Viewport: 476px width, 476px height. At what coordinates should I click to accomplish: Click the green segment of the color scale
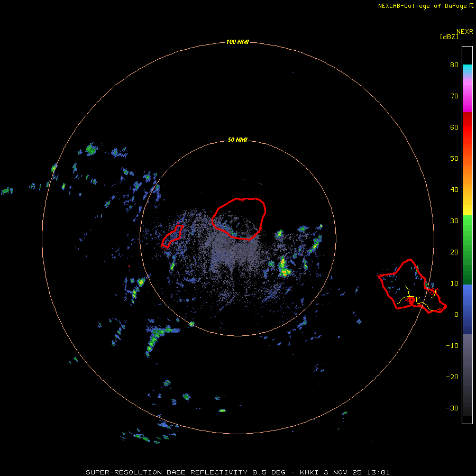[467, 250]
